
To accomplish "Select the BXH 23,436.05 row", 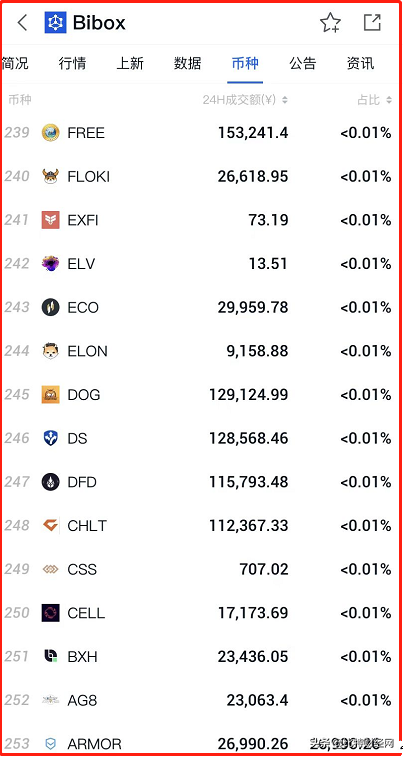I will pyautogui.click(x=201, y=656).
